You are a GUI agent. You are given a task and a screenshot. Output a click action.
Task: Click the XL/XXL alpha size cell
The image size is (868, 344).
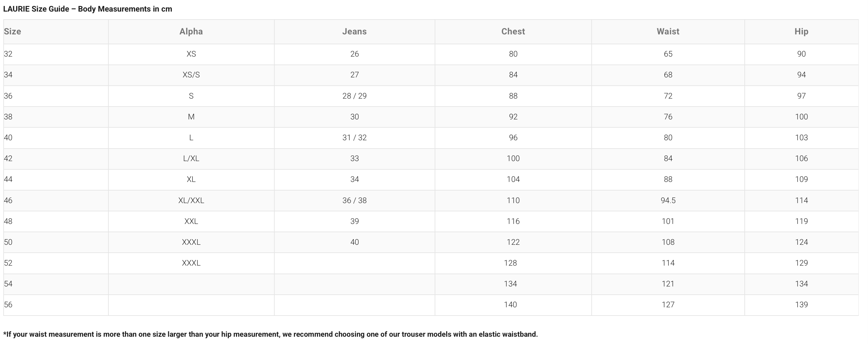pyautogui.click(x=191, y=200)
